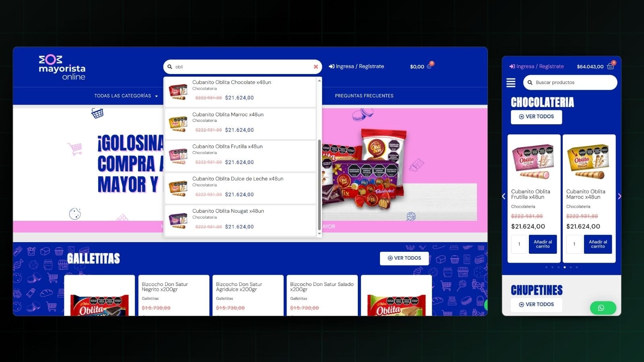Open the mobile cart basket icon

coord(611,66)
